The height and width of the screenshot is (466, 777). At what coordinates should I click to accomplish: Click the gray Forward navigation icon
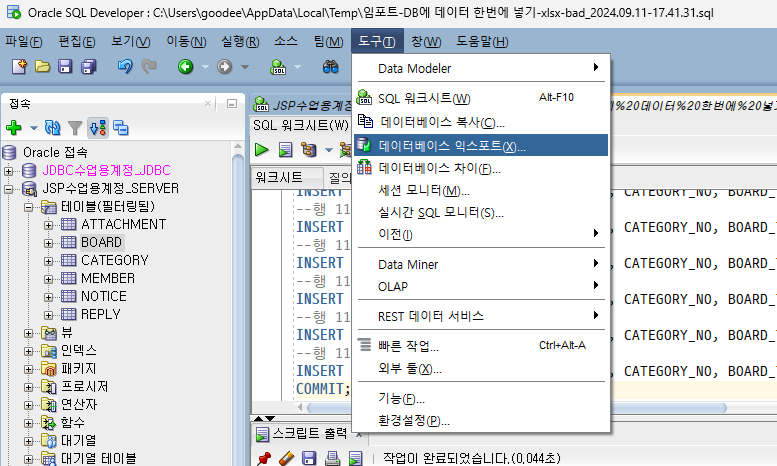pyautogui.click(x=224, y=66)
